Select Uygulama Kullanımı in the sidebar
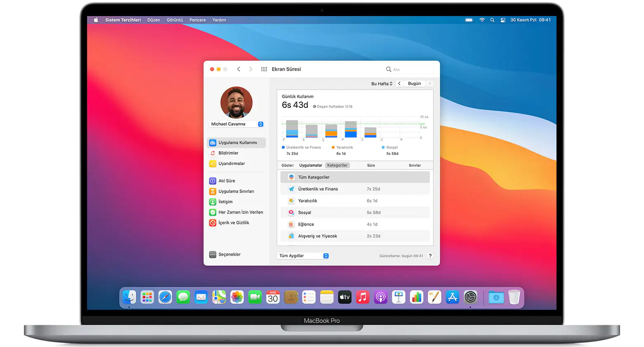The width and height of the screenshot is (644, 347). click(236, 143)
